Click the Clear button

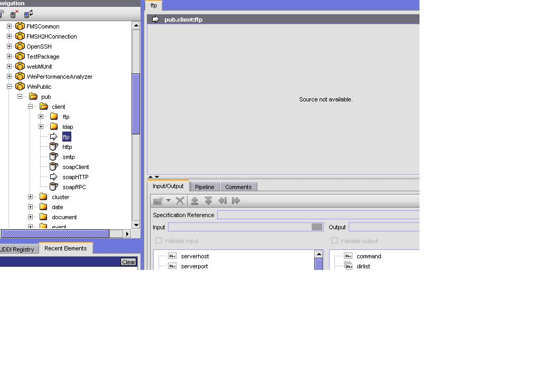(x=129, y=262)
